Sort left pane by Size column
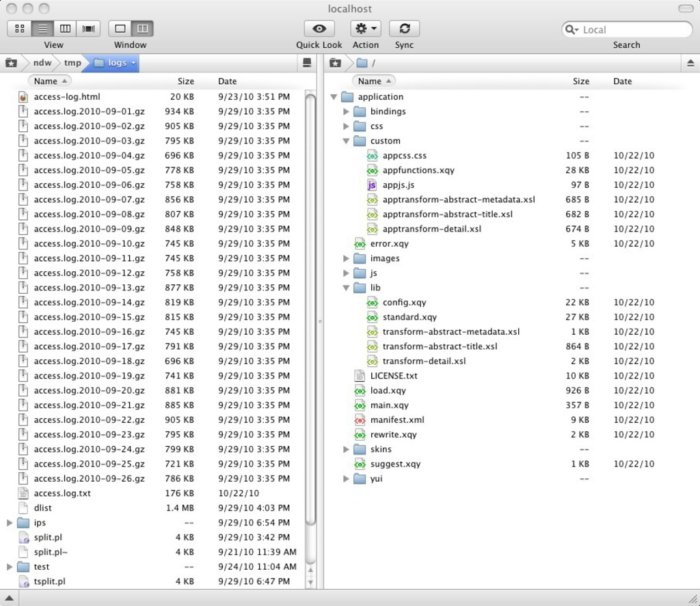 pos(186,81)
